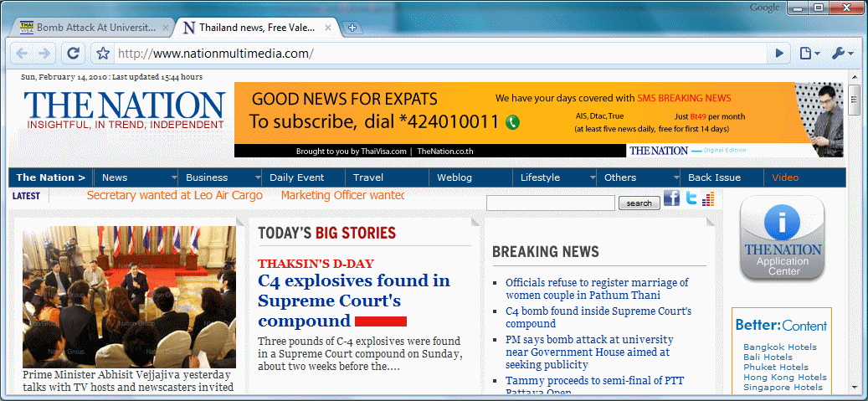Open the Bangkok Hotels link
Viewport: 868px width, 401px height.
tap(780, 347)
